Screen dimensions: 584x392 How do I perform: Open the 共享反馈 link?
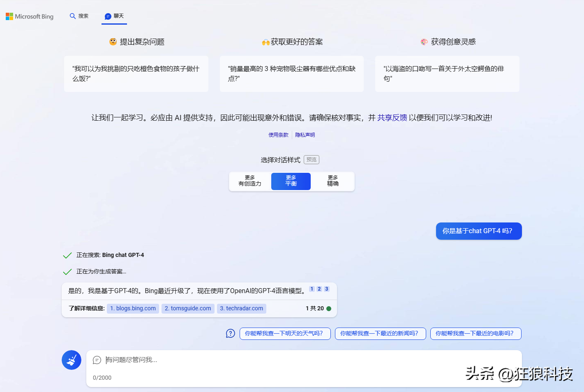tap(392, 118)
